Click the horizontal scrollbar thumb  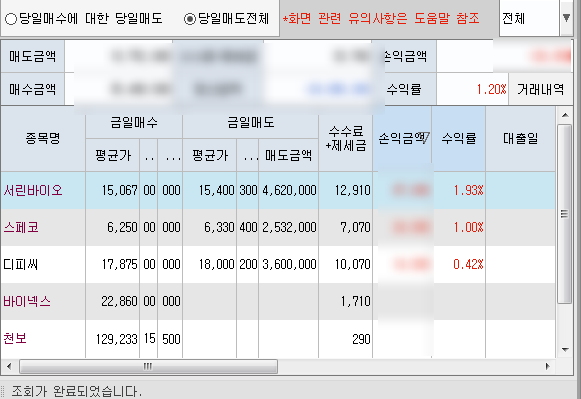point(148,366)
